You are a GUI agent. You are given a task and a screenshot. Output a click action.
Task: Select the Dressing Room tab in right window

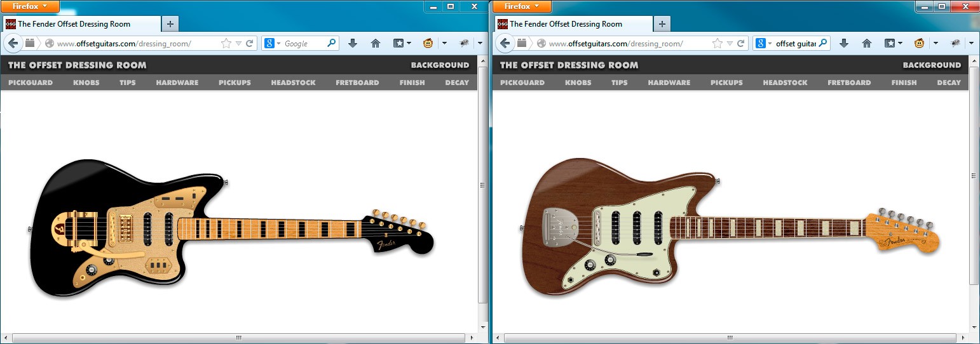point(573,24)
